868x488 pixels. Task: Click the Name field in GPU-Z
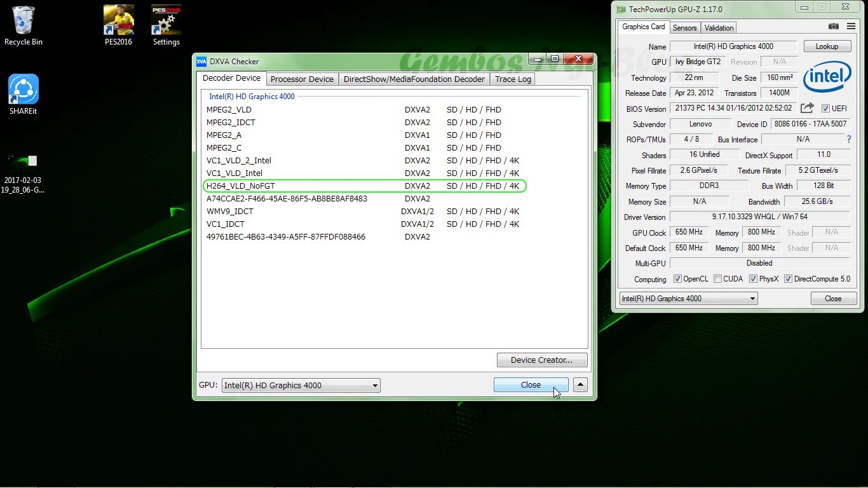pos(733,46)
